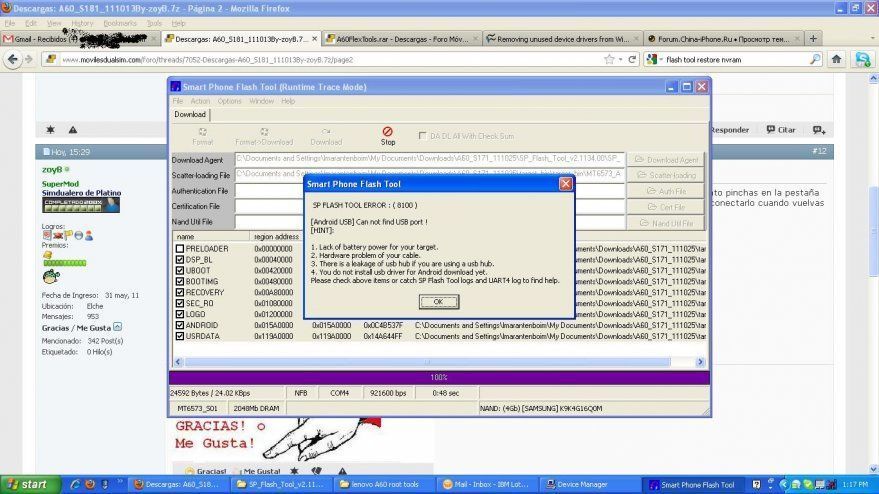Image resolution: width=879 pixels, height=494 pixels.
Task: Uncheck the LOGO checkbox
Action: (x=180, y=314)
